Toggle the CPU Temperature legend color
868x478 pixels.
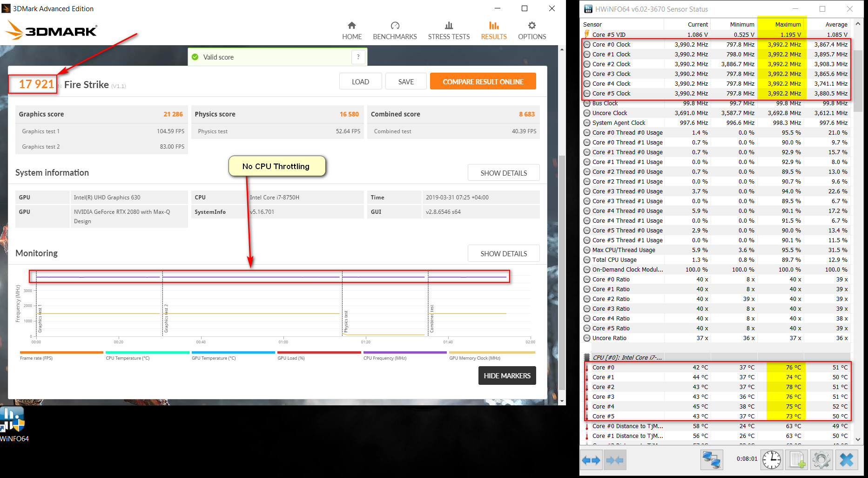(x=148, y=352)
